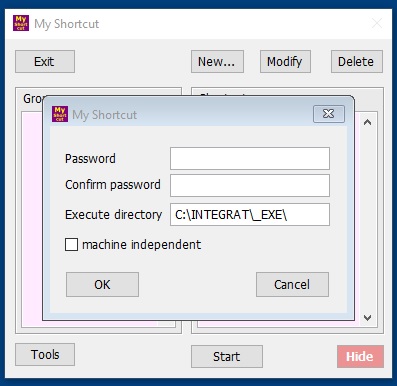Click the Exit button
Screen dimensions: 397x386
45,61
